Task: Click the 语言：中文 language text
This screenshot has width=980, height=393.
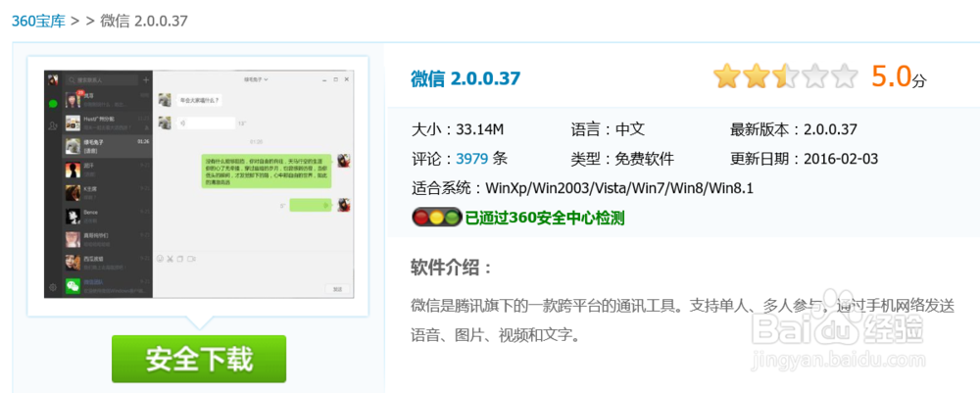Action: pos(608,130)
